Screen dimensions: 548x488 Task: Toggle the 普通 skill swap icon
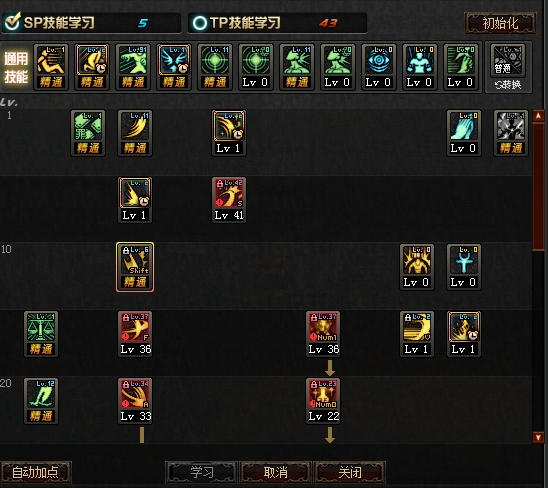click(x=508, y=67)
